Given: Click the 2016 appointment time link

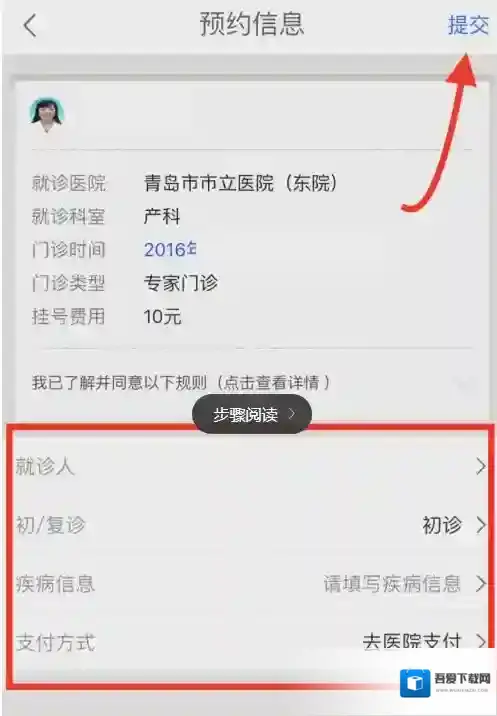Looking at the screenshot, I should tap(170, 249).
